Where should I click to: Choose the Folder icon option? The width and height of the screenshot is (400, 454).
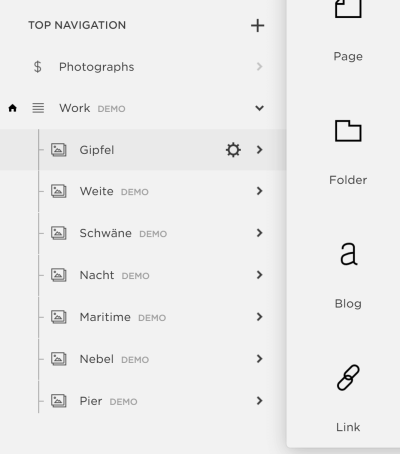tap(348, 131)
